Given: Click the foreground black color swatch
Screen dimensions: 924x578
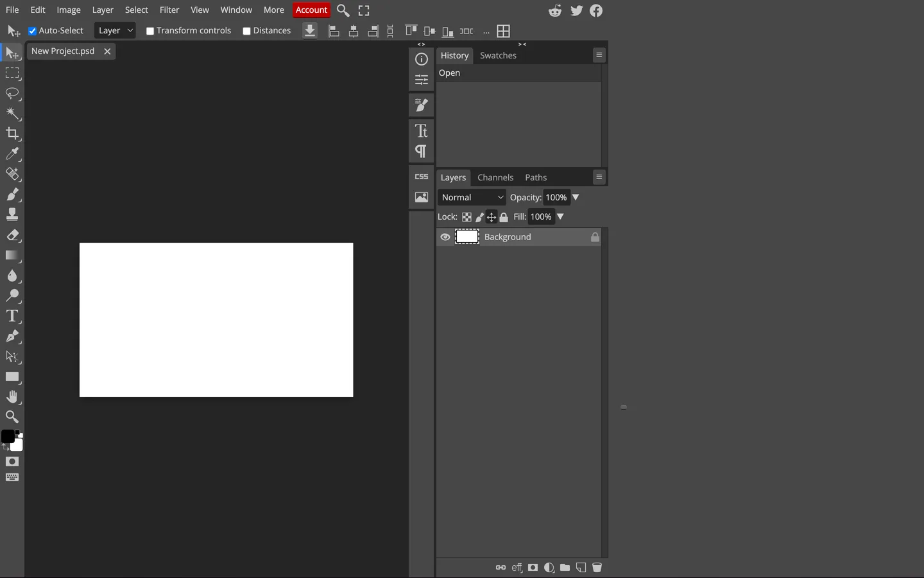Looking at the screenshot, I should pos(8,437).
